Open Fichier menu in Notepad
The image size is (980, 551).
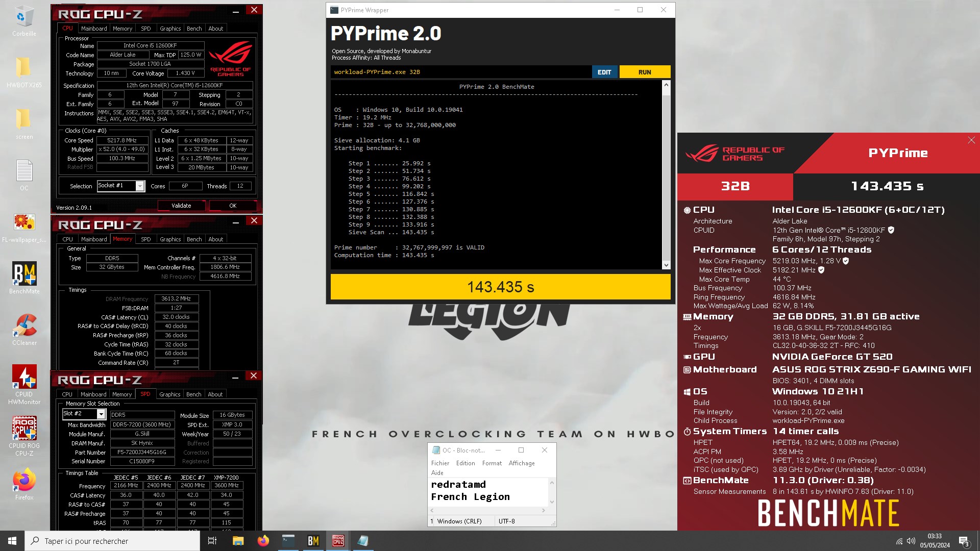(440, 463)
